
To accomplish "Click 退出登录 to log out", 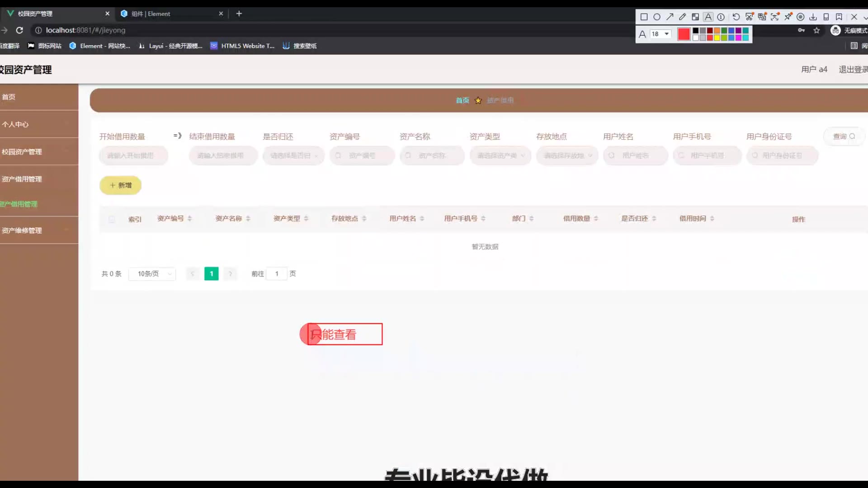I will pos(853,69).
